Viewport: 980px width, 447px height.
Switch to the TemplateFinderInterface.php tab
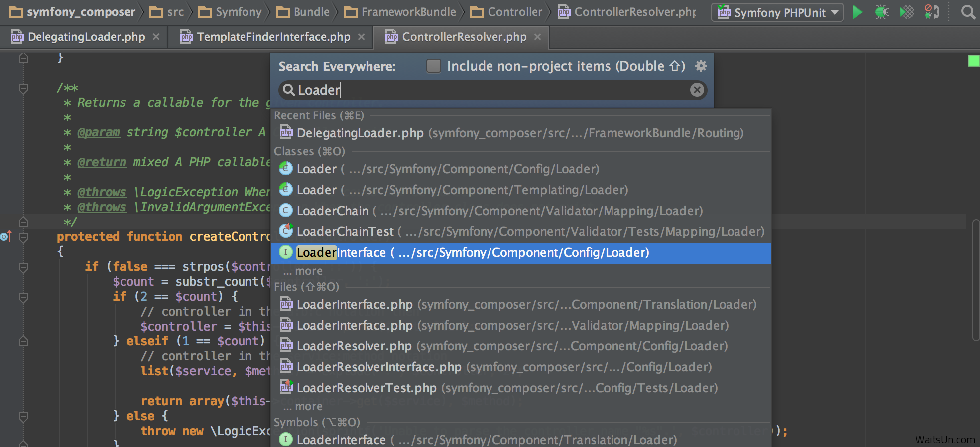pos(273,37)
